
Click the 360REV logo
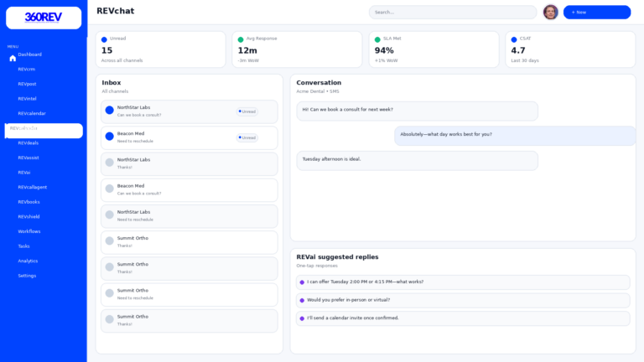click(44, 18)
